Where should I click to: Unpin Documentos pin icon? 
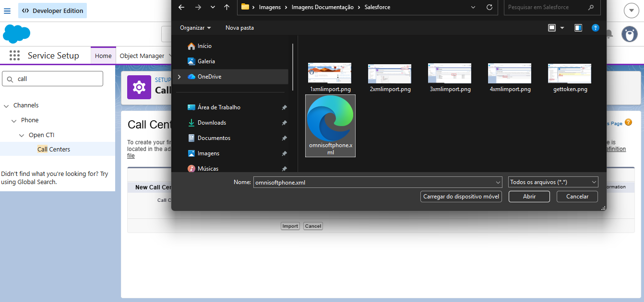284,138
